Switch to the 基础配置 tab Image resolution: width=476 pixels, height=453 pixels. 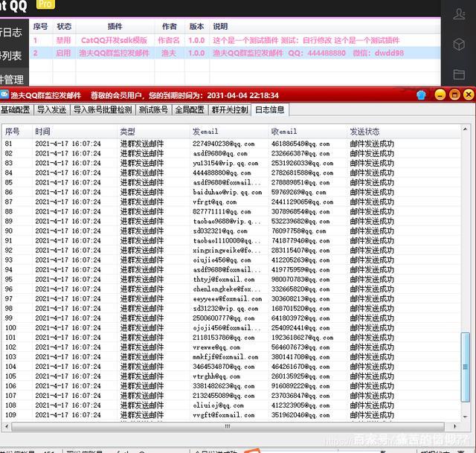16,109
